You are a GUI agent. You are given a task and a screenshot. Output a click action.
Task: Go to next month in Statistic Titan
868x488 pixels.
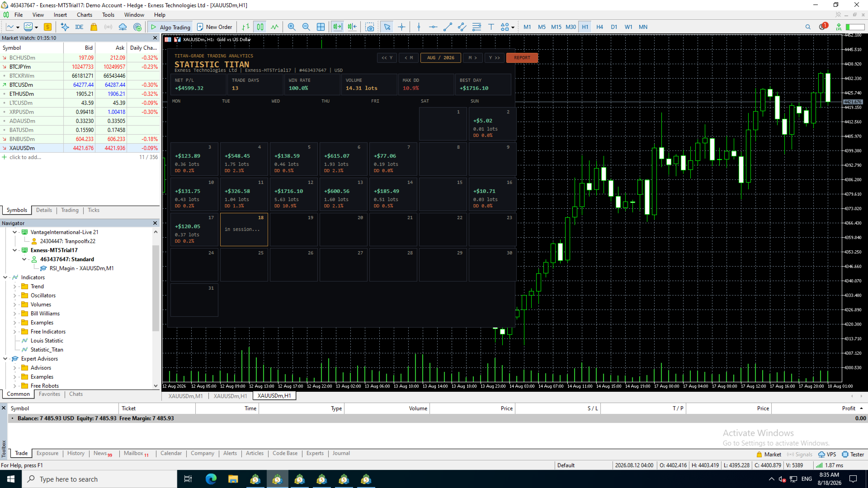click(x=473, y=58)
